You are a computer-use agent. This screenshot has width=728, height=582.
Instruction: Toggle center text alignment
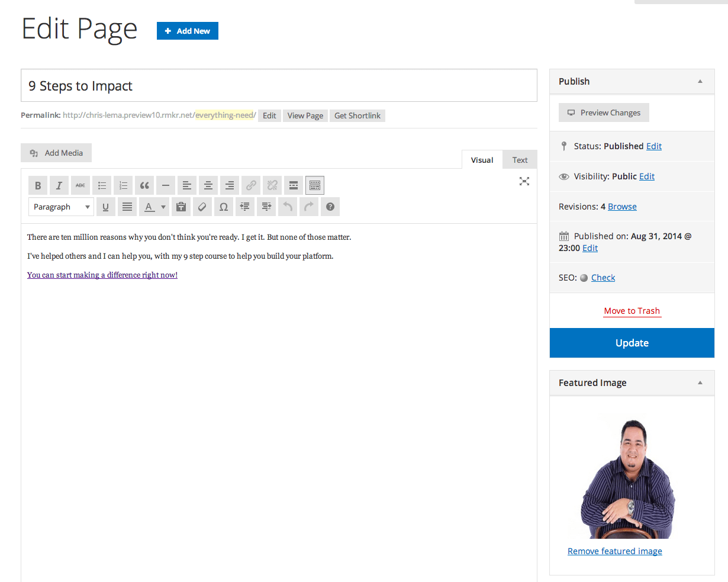click(x=208, y=185)
